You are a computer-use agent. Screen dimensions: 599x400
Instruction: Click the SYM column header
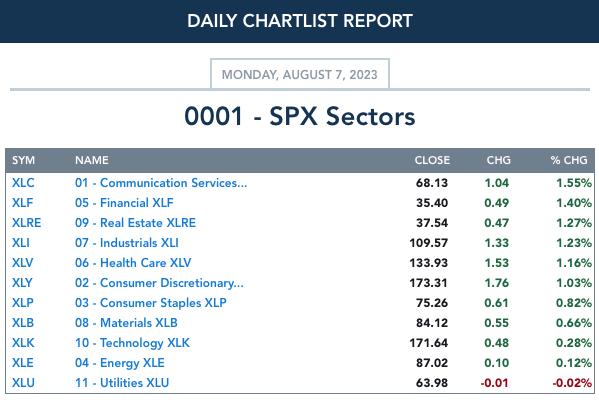[23, 160]
